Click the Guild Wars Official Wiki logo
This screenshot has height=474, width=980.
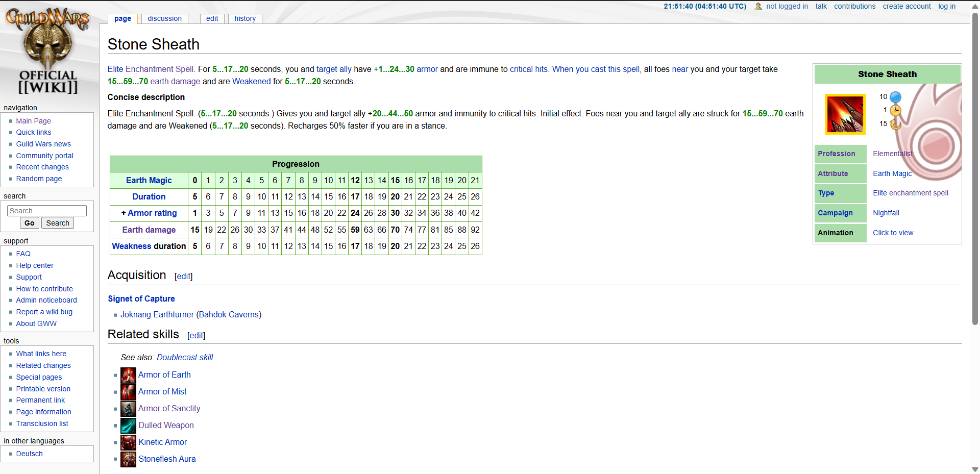(48, 51)
